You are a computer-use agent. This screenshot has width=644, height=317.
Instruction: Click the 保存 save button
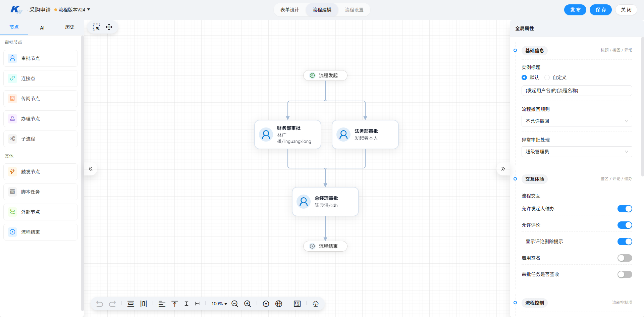click(601, 10)
